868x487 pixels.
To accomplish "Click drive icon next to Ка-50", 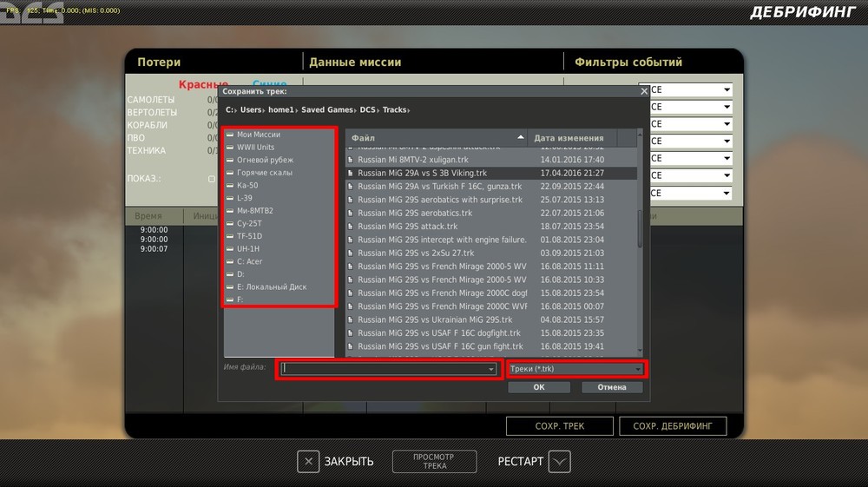I will point(230,186).
